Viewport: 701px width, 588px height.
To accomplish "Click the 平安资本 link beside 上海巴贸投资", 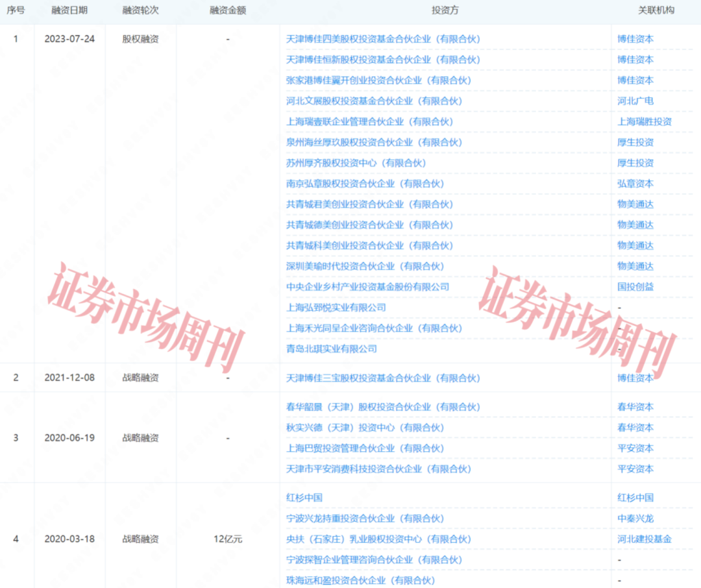I will (635, 448).
